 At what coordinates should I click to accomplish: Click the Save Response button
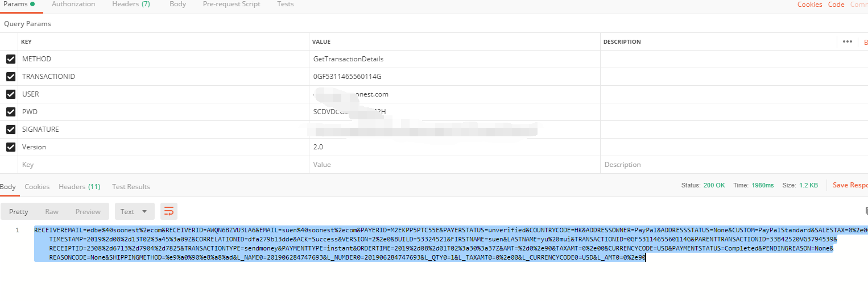click(x=850, y=185)
